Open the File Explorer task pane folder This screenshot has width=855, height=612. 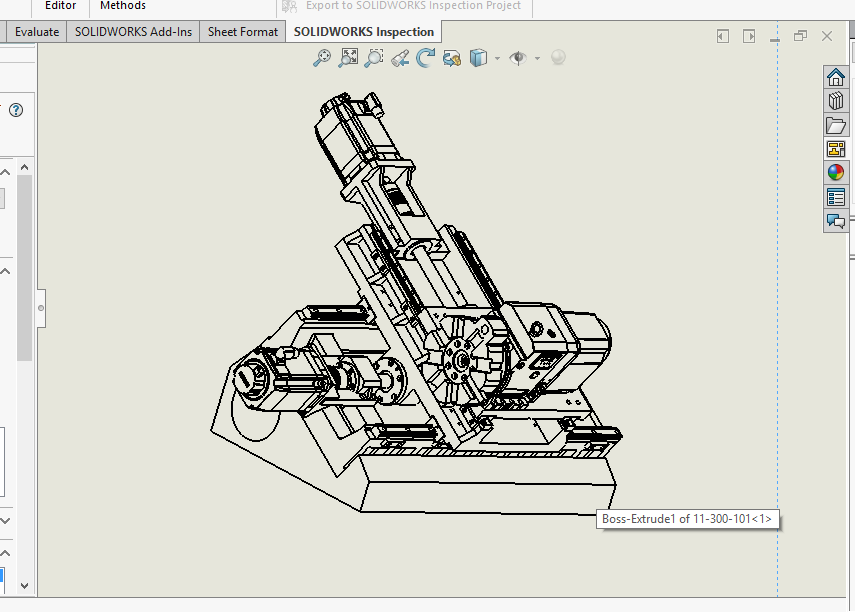tap(835, 125)
